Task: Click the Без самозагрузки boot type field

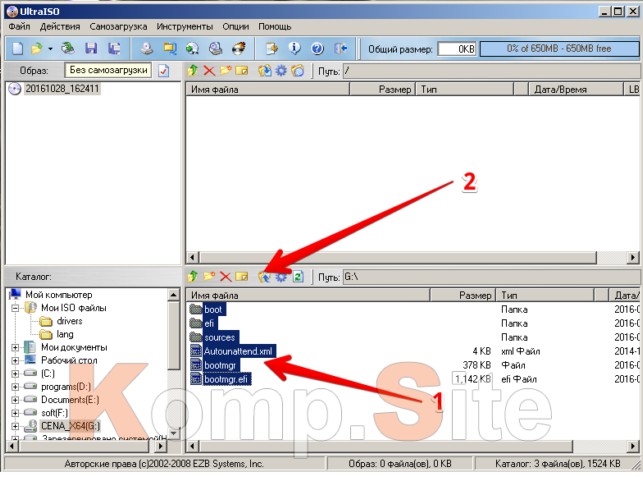Action: 108,70
